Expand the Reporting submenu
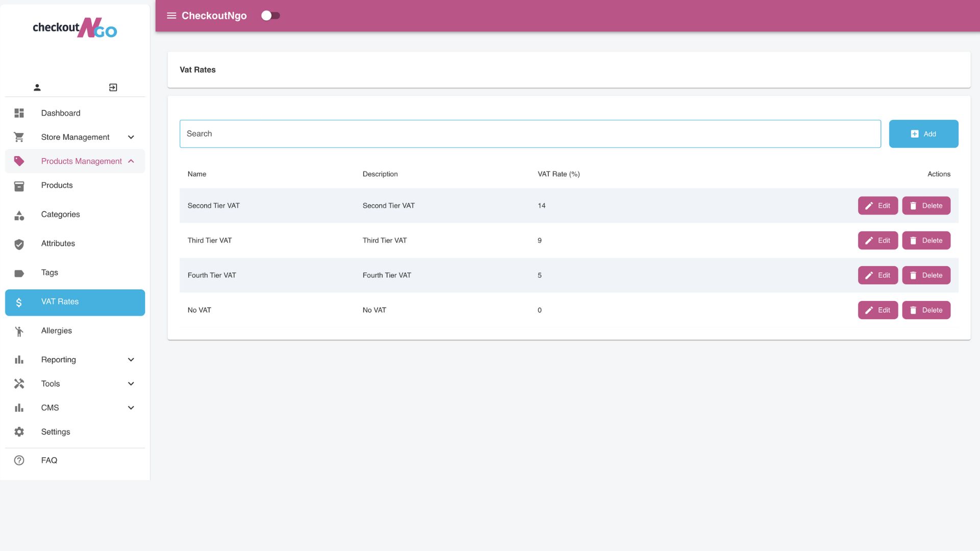Screen dimensions: 980x551 pos(131,360)
